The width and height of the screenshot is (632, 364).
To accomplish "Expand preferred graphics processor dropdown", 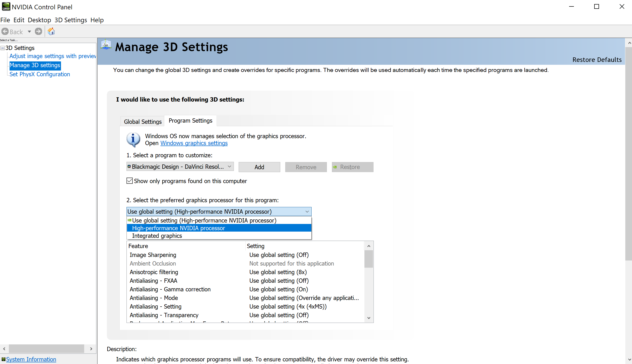I will click(x=307, y=211).
